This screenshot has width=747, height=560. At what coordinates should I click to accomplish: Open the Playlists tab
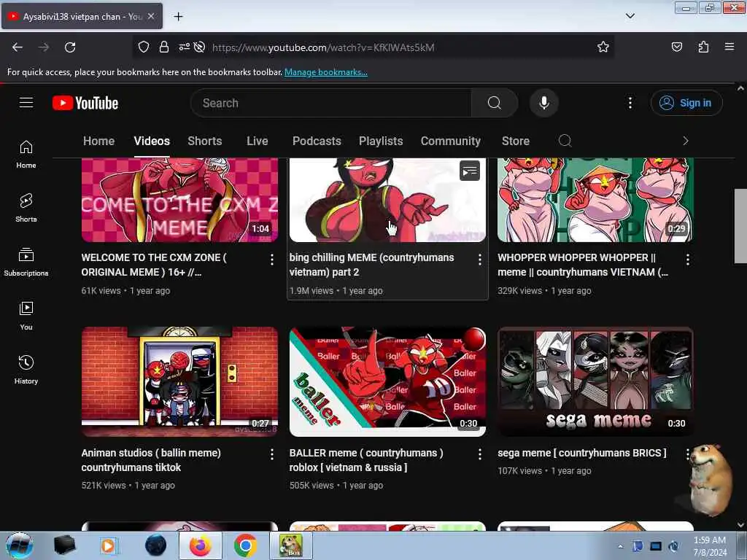click(381, 141)
